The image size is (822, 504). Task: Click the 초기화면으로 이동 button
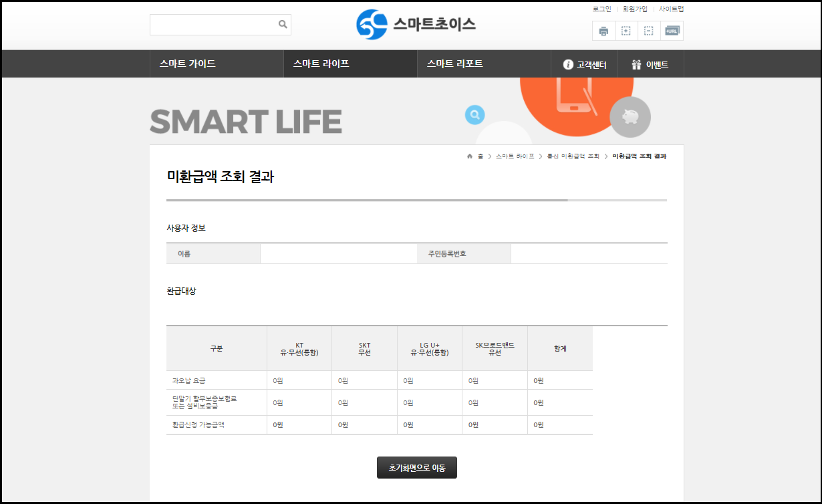[417, 468]
